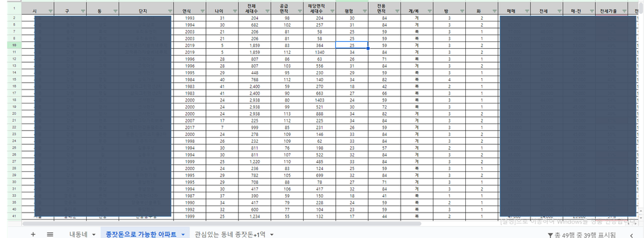The height and width of the screenshot is (238, 644).
Task: Add a new sheet with plus icon
Action: point(33,234)
